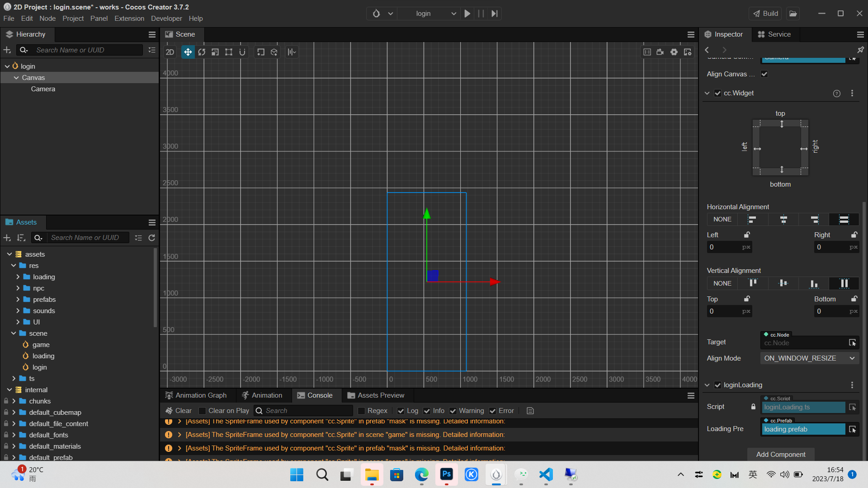Select the Rotate gizmo tool
This screenshot has height=488, width=868.
click(202, 52)
